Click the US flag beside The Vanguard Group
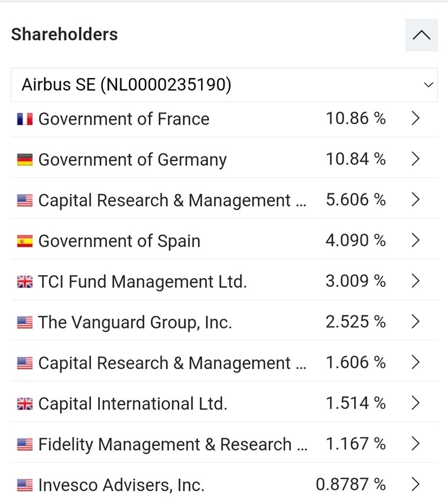The width and height of the screenshot is (448, 501). [25, 322]
